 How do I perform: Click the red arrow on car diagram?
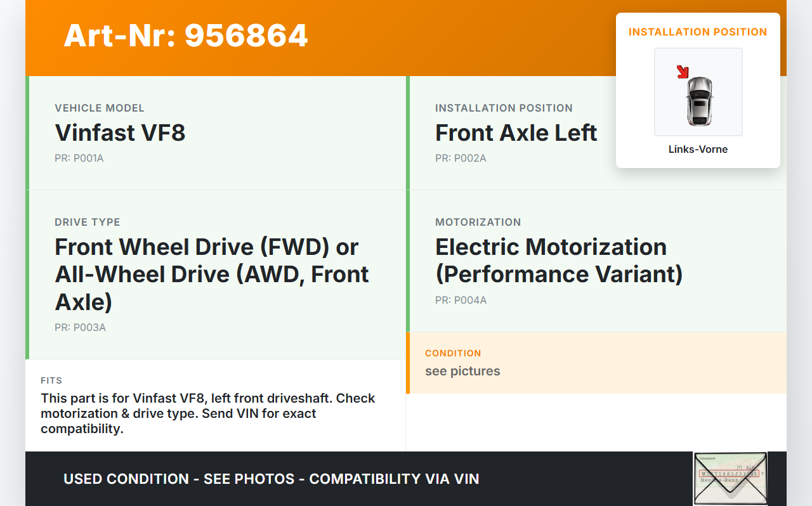683,72
